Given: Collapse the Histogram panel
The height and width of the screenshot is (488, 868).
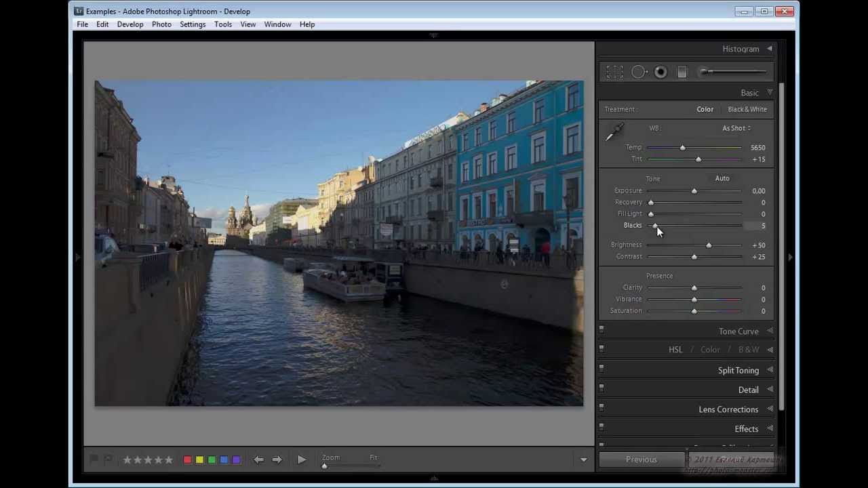Looking at the screenshot, I should [x=769, y=49].
